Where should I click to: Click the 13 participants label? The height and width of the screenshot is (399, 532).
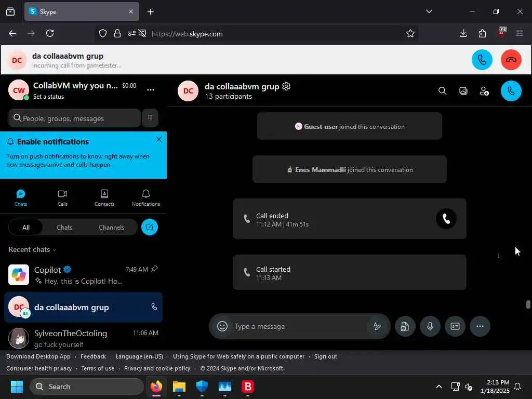coord(229,96)
